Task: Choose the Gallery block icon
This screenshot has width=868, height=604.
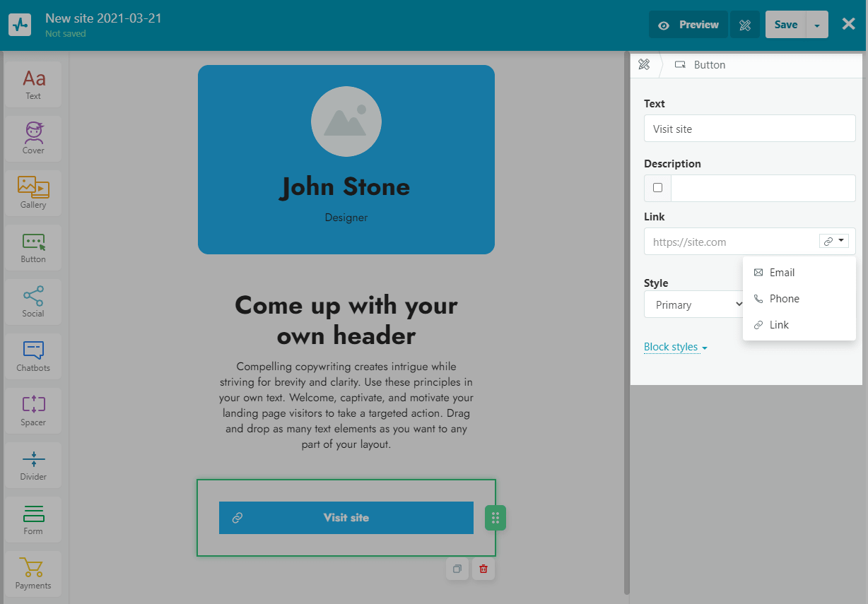Action: tap(33, 192)
